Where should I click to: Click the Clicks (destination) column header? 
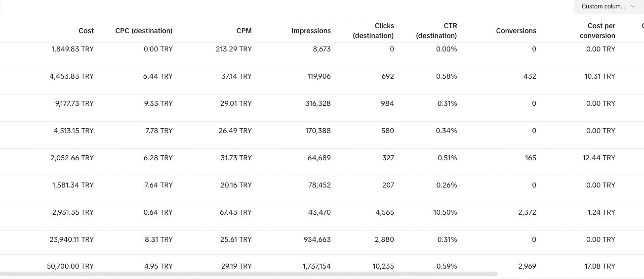tap(377, 31)
